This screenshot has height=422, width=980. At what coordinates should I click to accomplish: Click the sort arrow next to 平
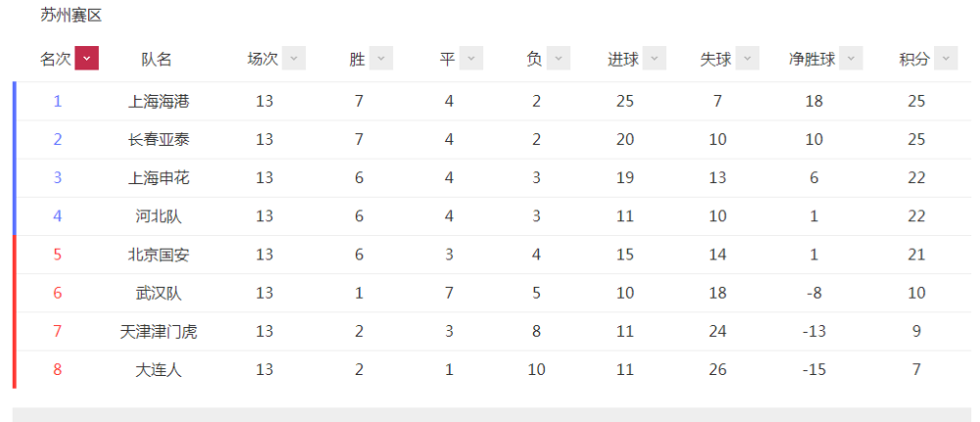click(471, 59)
